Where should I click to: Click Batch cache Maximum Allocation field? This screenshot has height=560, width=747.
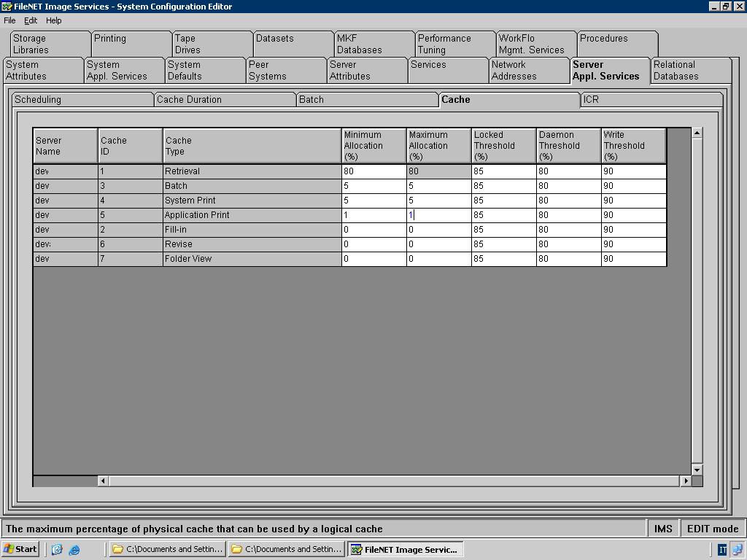tap(438, 186)
